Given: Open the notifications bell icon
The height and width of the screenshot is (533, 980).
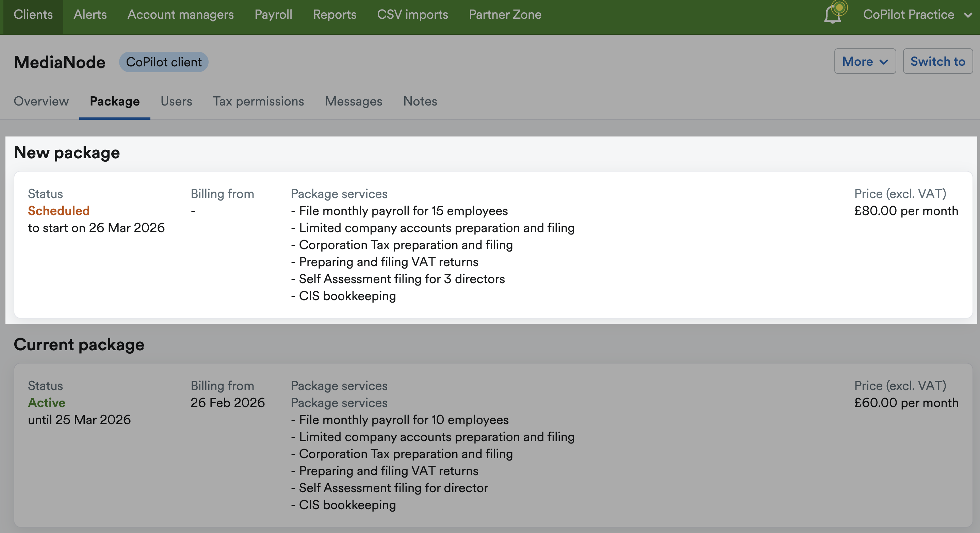Looking at the screenshot, I should coord(833,14).
